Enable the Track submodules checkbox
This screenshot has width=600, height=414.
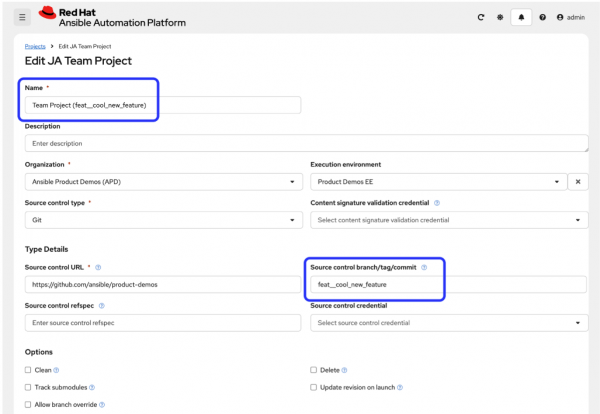pyautogui.click(x=28, y=387)
